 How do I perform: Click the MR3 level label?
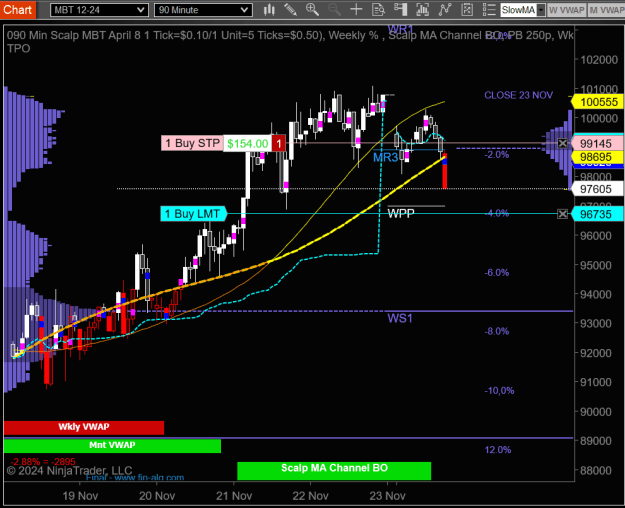pos(385,158)
